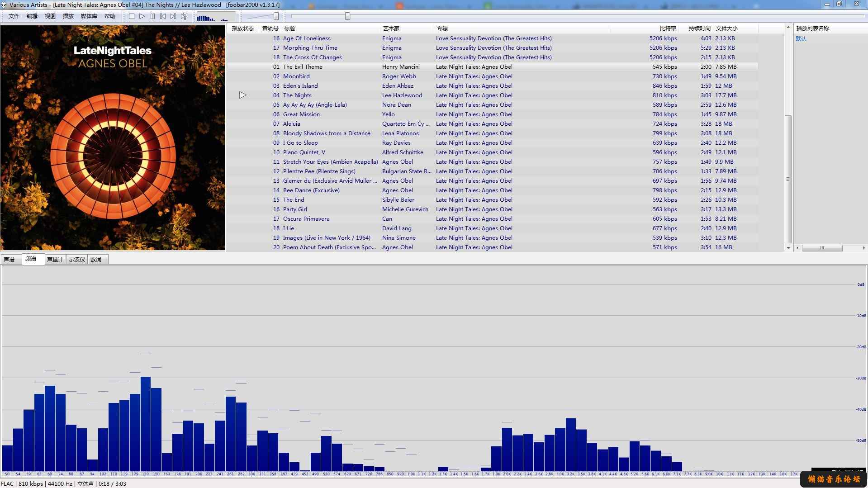
Task: Open the 编辑 menu
Action: click(x=32, y=16)
